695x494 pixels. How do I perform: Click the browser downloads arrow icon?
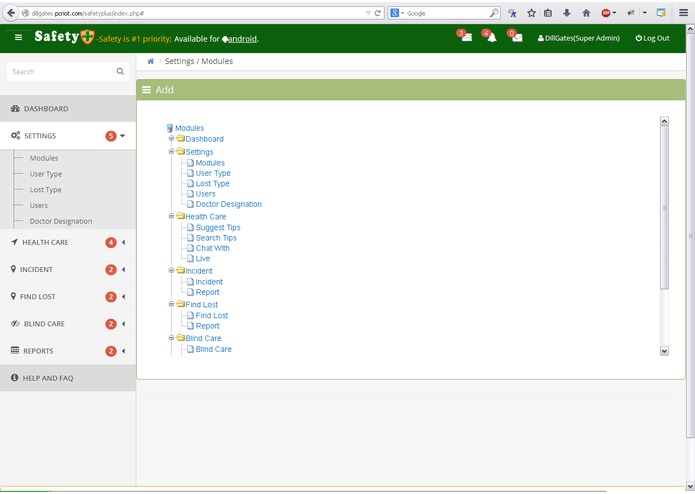coord(566,13)
